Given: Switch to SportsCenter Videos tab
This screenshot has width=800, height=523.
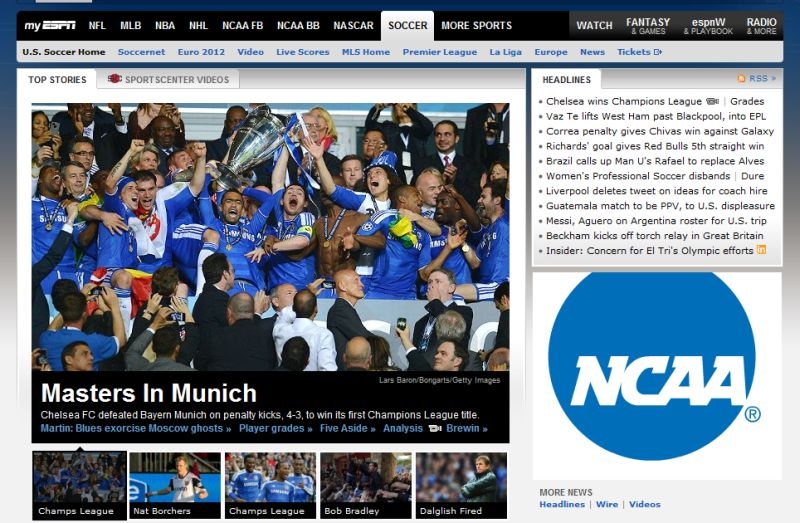Looking at the screenshot, I should pos(168,79).
